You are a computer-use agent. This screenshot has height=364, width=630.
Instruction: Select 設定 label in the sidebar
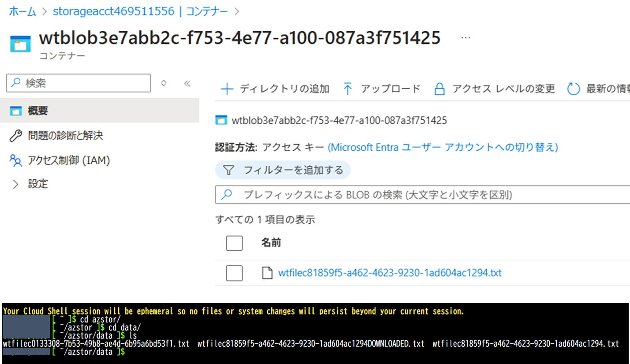click(38, 184)
